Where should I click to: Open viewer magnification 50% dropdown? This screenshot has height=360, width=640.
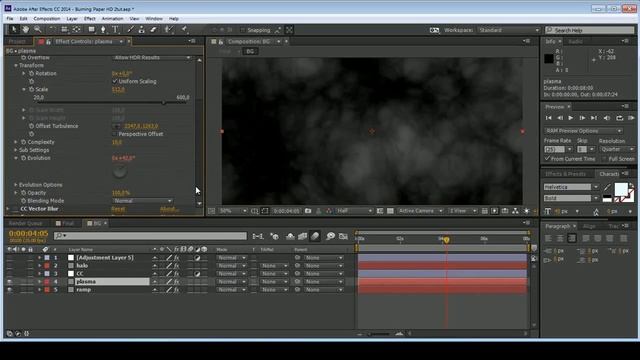point(233,211)
